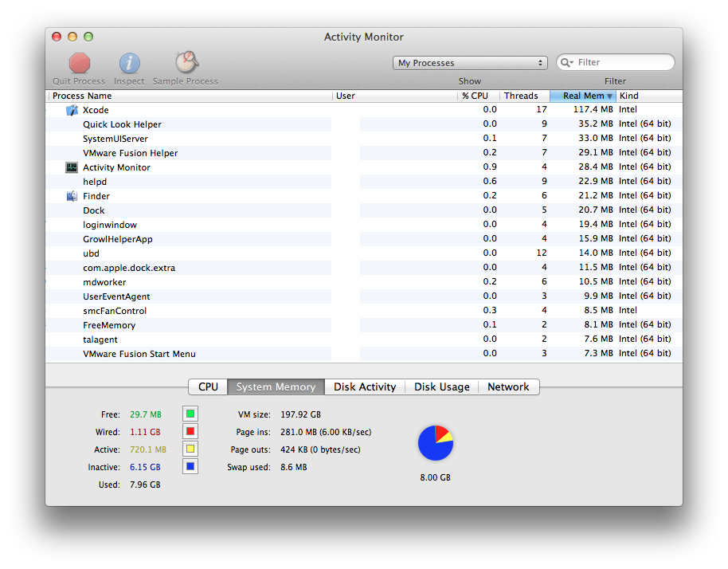This screenshot has width=728, height=569.
Task: Open the My Processes dropdown
Action: 470,63
